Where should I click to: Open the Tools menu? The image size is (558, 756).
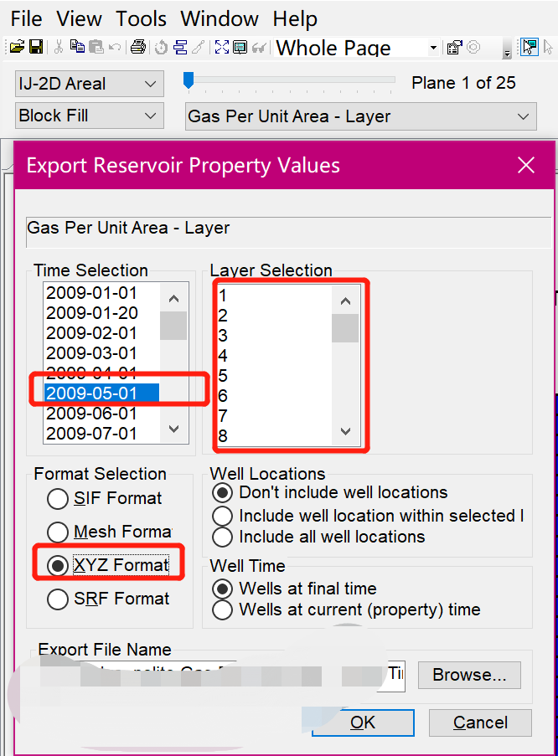click(141, 18)
